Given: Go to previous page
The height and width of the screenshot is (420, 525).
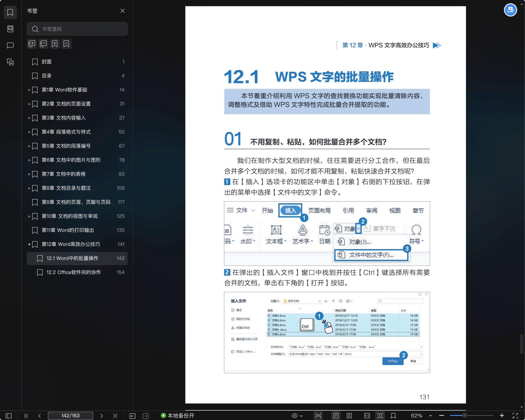Looking at the screenshot, I should tap(39, 416).
